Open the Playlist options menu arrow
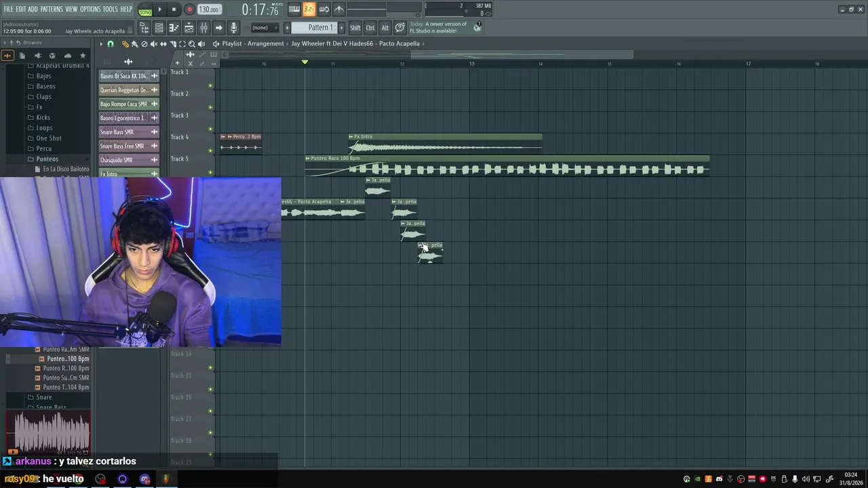868x488 pixels. click(x=101, y=44)
